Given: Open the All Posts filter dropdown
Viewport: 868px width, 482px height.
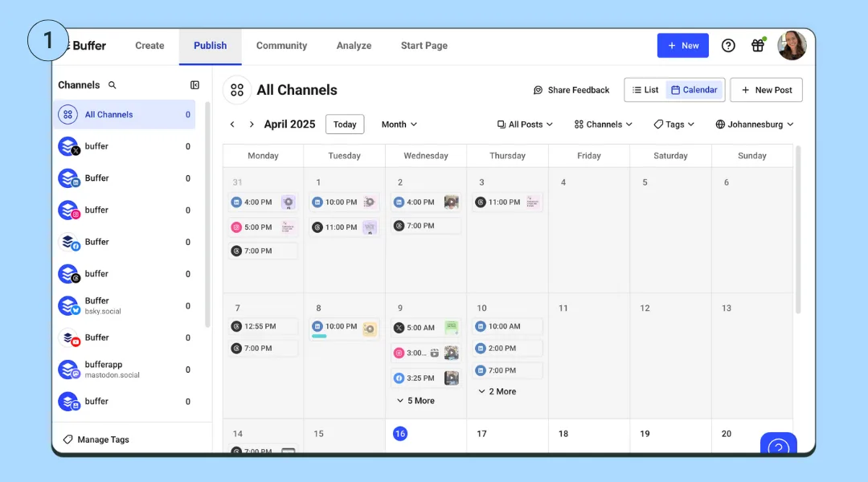Looking at the screenshot, I should [524, 124].
